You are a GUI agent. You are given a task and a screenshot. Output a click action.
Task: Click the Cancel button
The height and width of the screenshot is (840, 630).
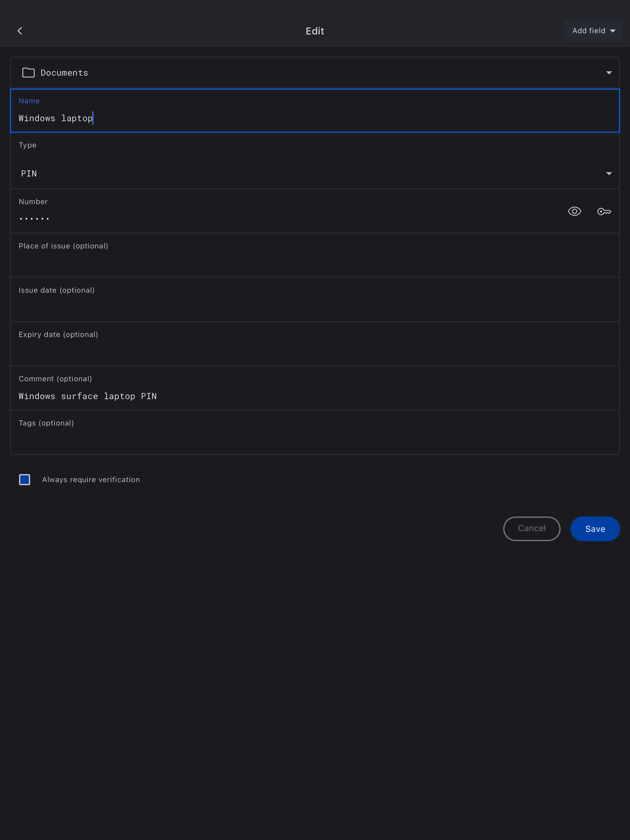pyautogui.click(x=531, y=529)
